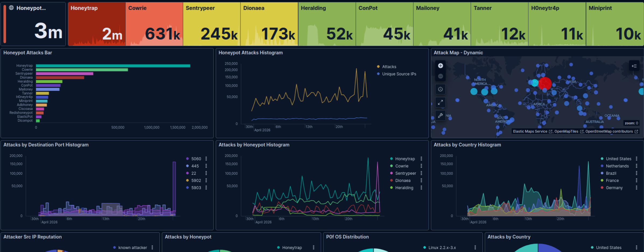Select the Honeytrap 2m metric tile

[97, 24]
